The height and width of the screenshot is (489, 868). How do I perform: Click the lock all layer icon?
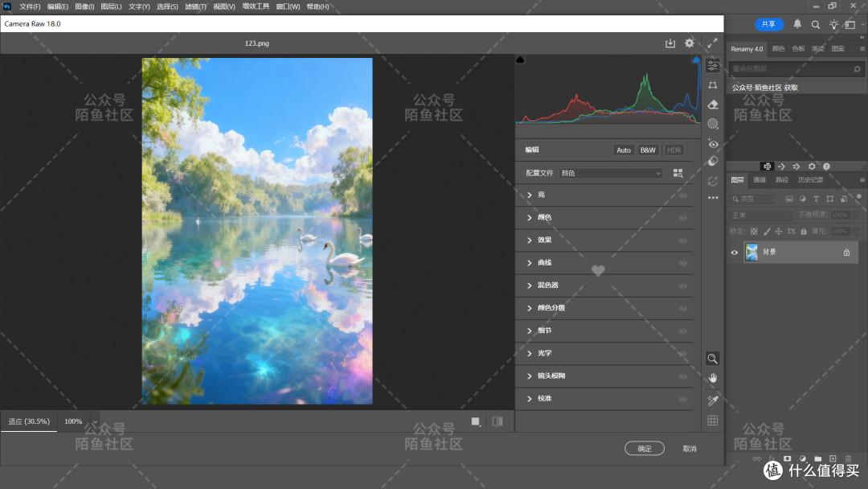click(x=803, y=232)
